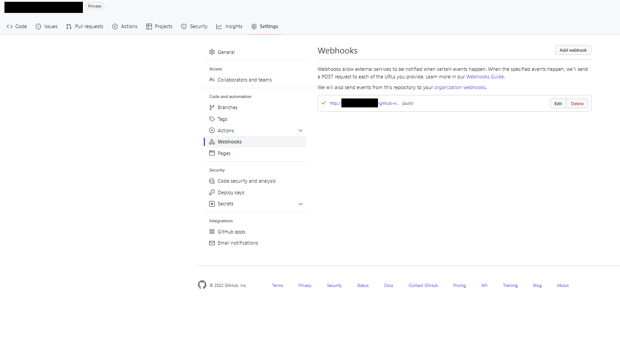Click the Pages icon in the sidebar
620x364 pixels.
pos(212,153)
